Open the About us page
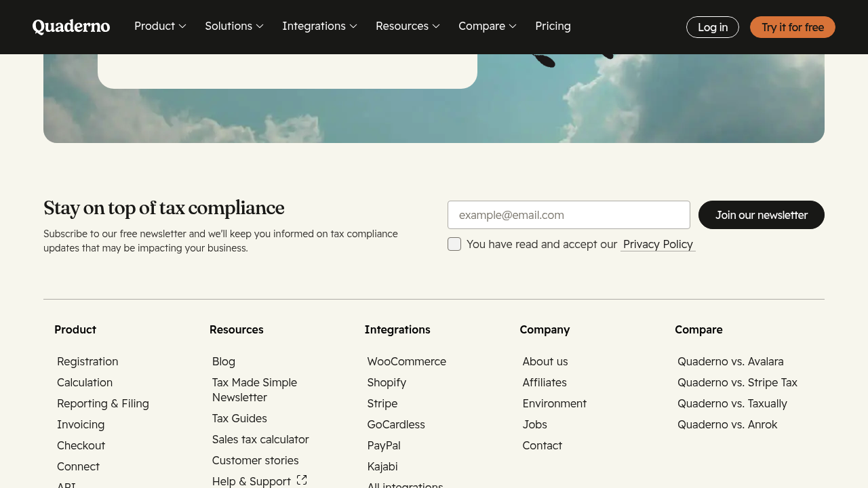This screenshot has width=868, height=488. click(x=545, y=361)
